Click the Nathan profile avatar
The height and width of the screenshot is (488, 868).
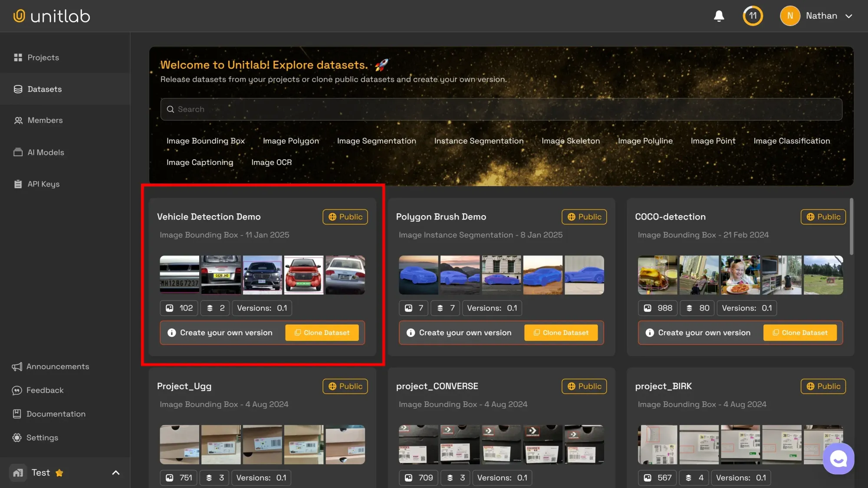[790, 16]
